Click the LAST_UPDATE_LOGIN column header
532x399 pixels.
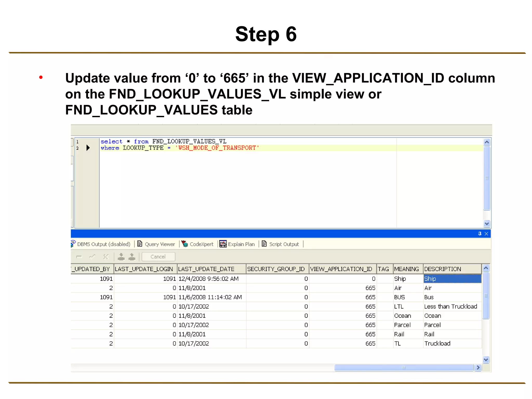145,269
